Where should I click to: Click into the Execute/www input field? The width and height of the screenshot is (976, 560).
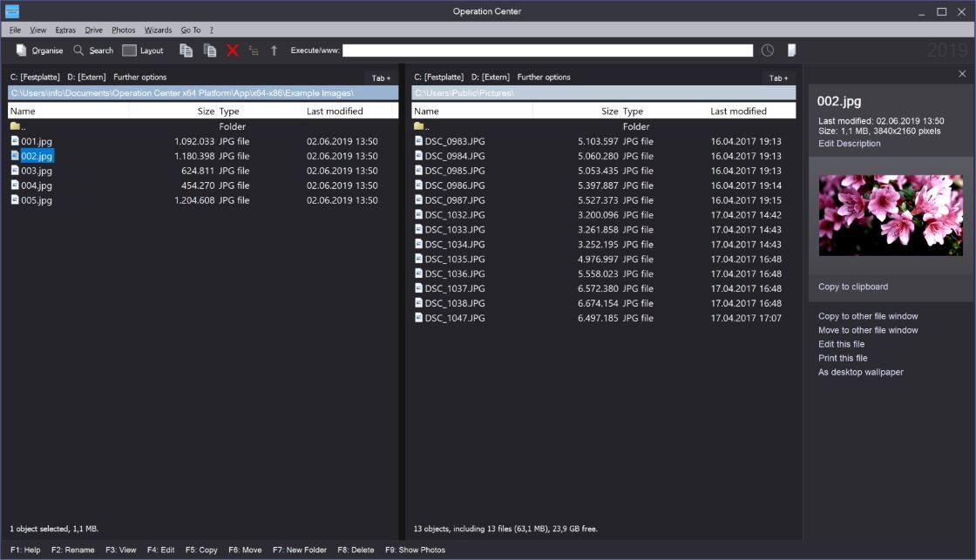[x=547, y=51]
